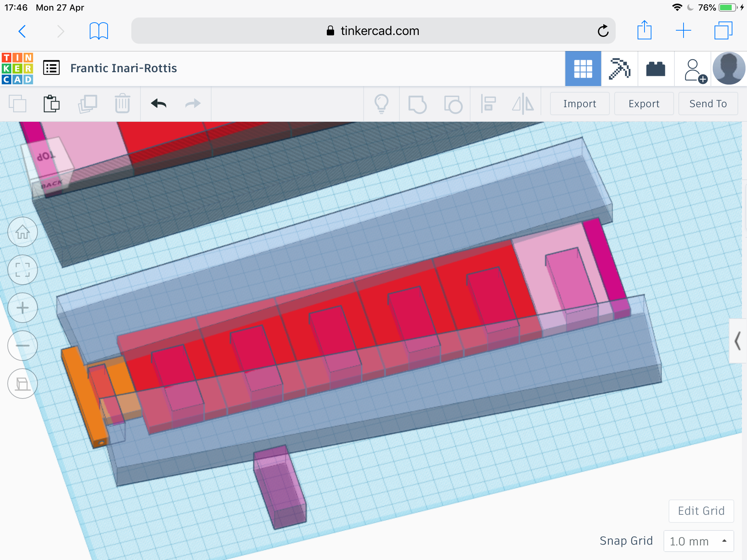Click the Ungroup shapes tool
Image resolution: width=747 pixels, height=560 pixels.
tap(453, 104)
